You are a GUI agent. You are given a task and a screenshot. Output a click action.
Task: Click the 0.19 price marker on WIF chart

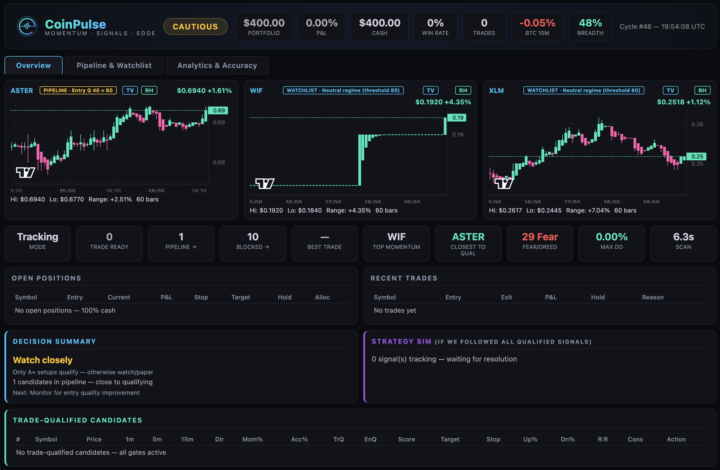click(457, 118)
